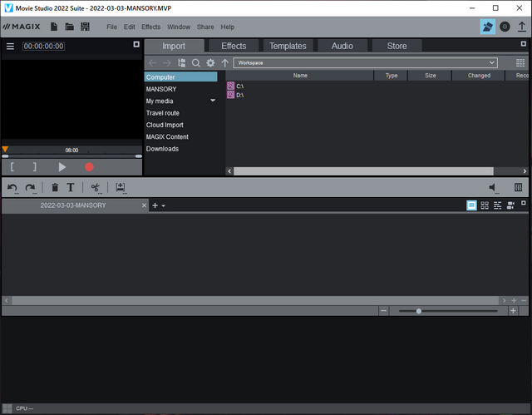Screen dimensions: 532x415
Task: Select the D:\ drive
Action: [x=235, y=95]
